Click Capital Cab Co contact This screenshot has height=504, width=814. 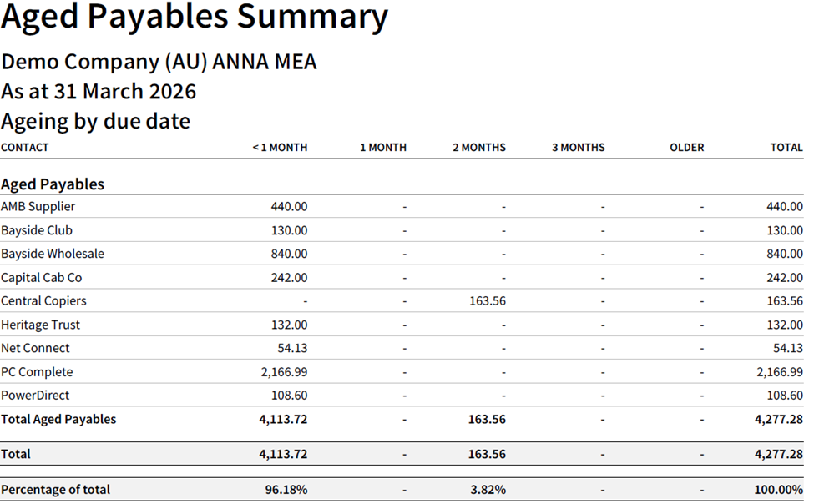pos(42,278)
